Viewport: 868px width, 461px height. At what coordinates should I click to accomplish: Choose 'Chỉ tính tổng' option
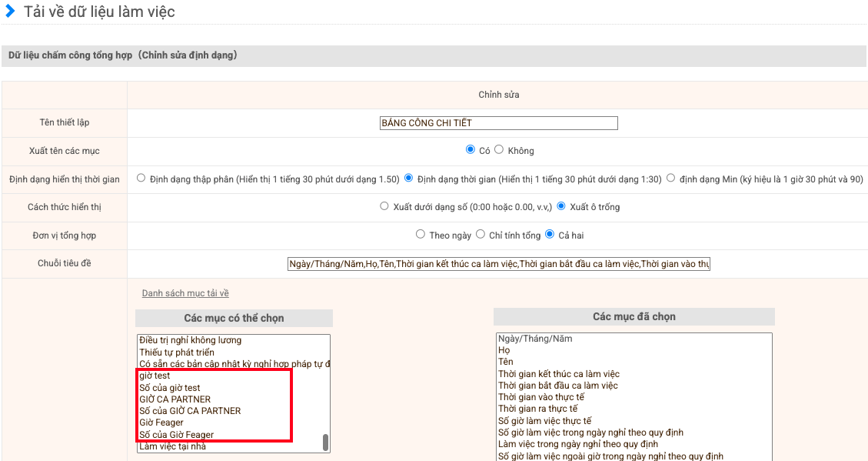481,235
